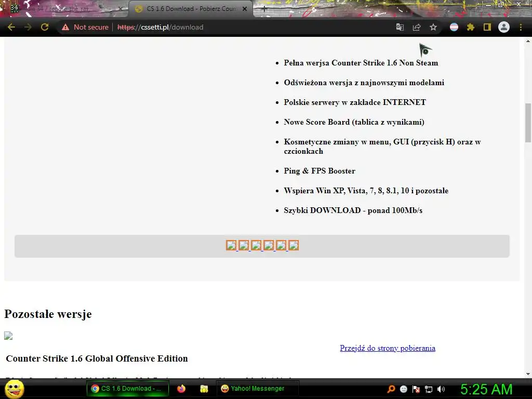
Task: Click fifth broken gallery thumbnail
Action: click(x=281, y=245)
